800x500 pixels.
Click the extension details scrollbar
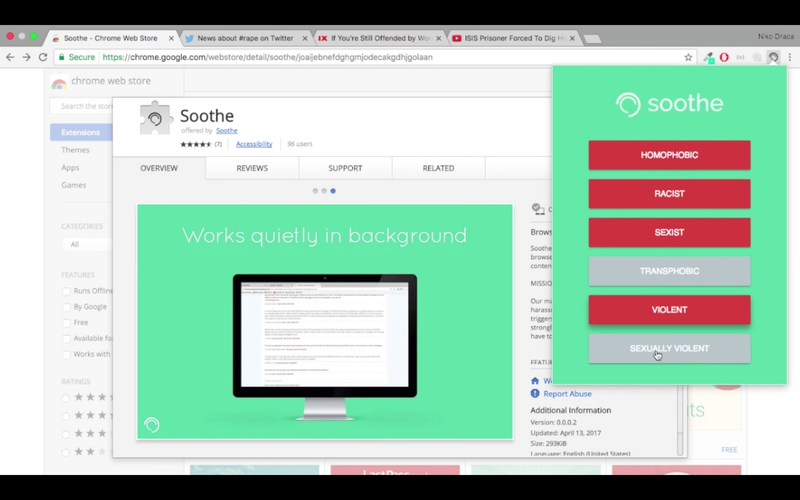click(680, 419)
